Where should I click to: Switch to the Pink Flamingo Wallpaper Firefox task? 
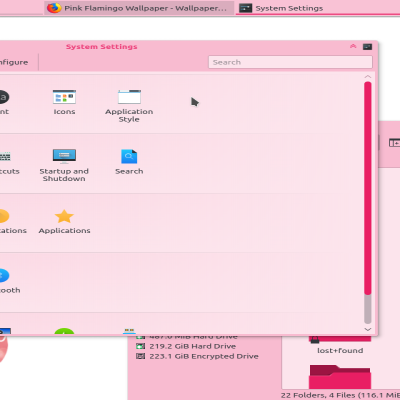(139, 8)
